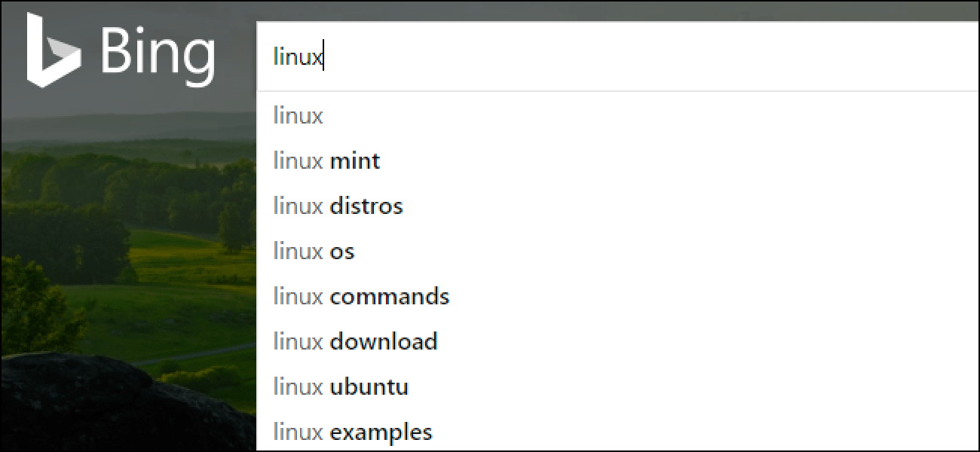This screenshot has width=980, height=452.
Task: Choose the "linux mint" suggestion
Action: tap(326, 161)
